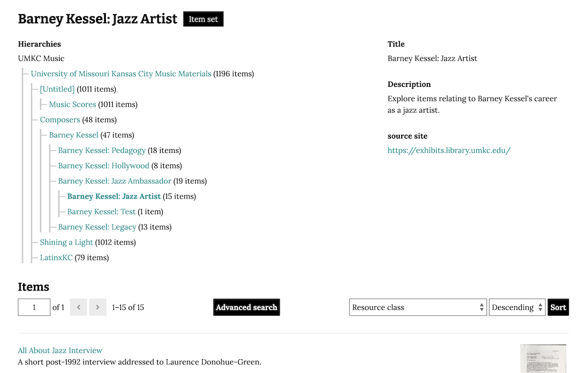
Task: Open Barney Kessel: Hollywood
Action: (103, 166)
